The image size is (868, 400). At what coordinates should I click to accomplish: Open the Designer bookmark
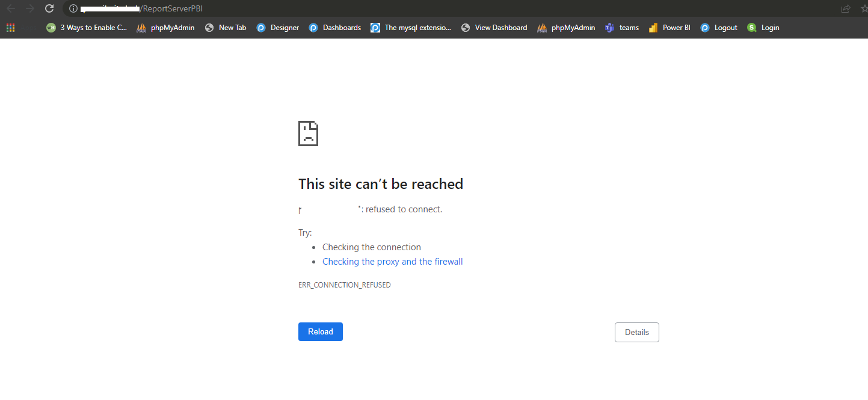point(277,28)
